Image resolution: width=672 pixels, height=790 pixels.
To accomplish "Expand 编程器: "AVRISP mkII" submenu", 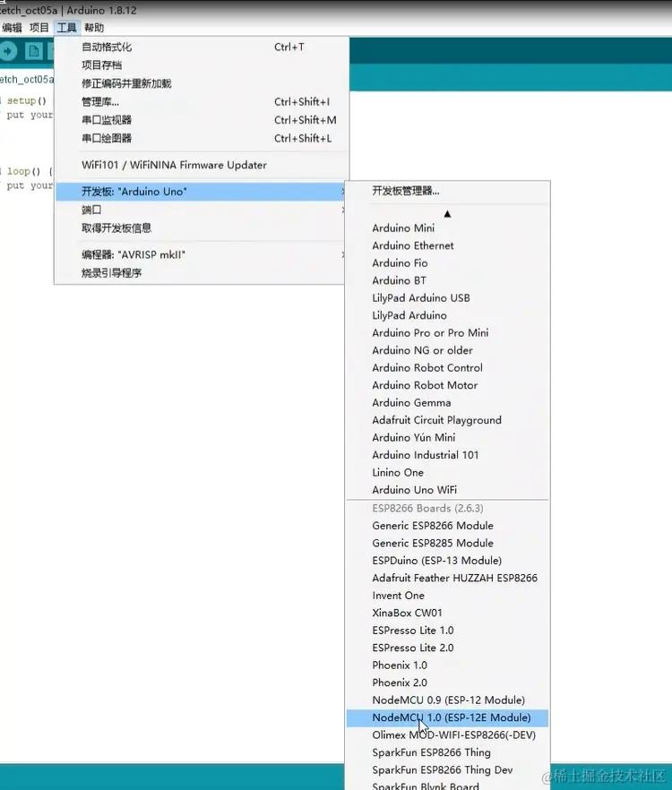I will point(202,255).
